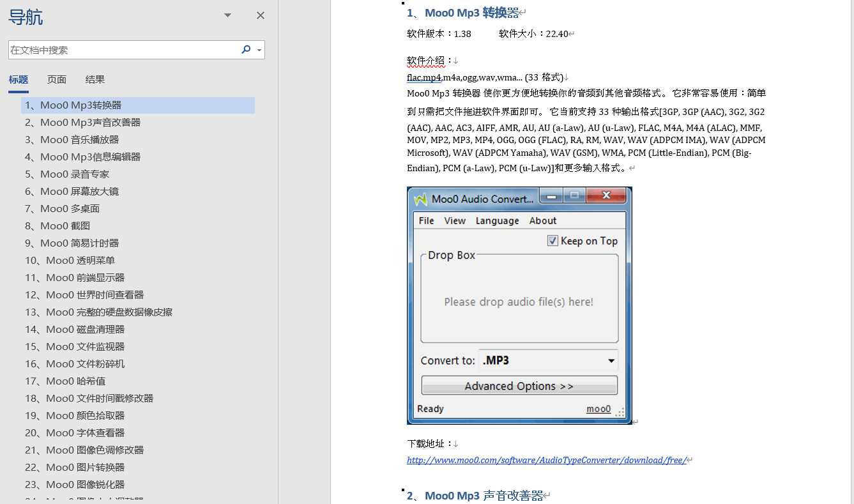Select heading 1、Moo0 Mp3转换器

pos(138,105)
